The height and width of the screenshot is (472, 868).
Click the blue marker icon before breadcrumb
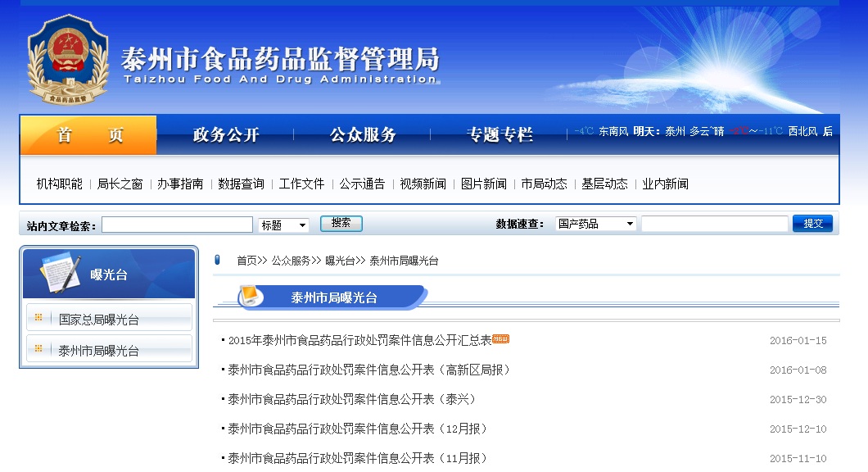click(x=217, y=261)
